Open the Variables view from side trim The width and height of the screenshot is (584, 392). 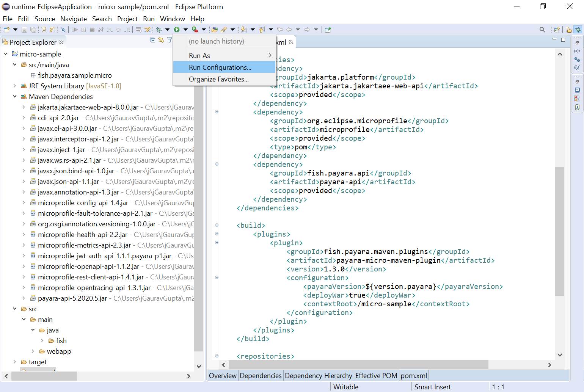577,51
